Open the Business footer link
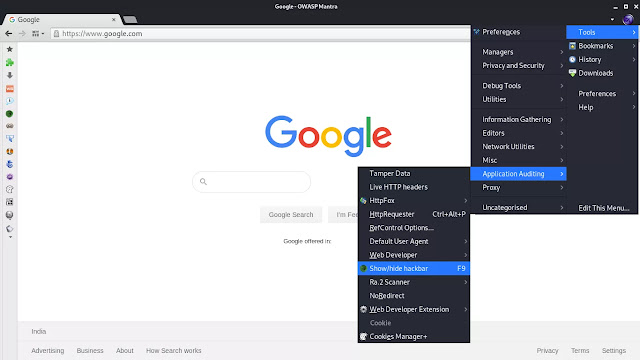Image resolution: width=640 pixels, height=360 pixels. (90, 351)
